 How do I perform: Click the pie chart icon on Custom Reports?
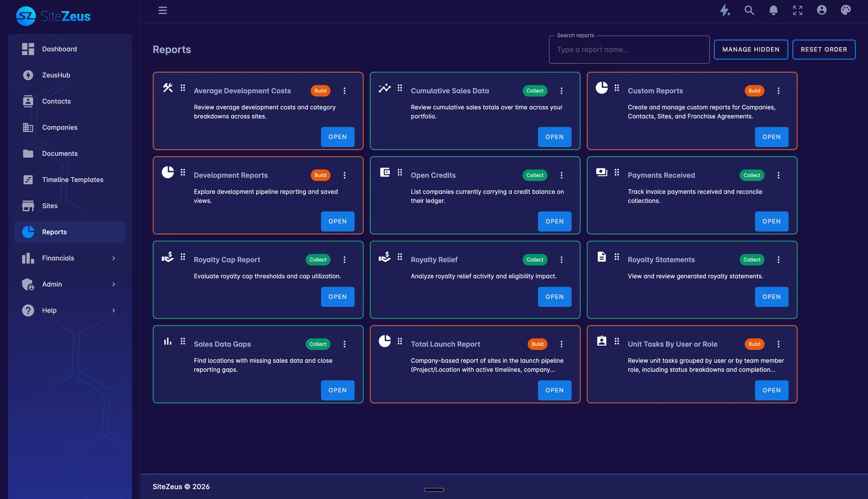tap(601, 88)
